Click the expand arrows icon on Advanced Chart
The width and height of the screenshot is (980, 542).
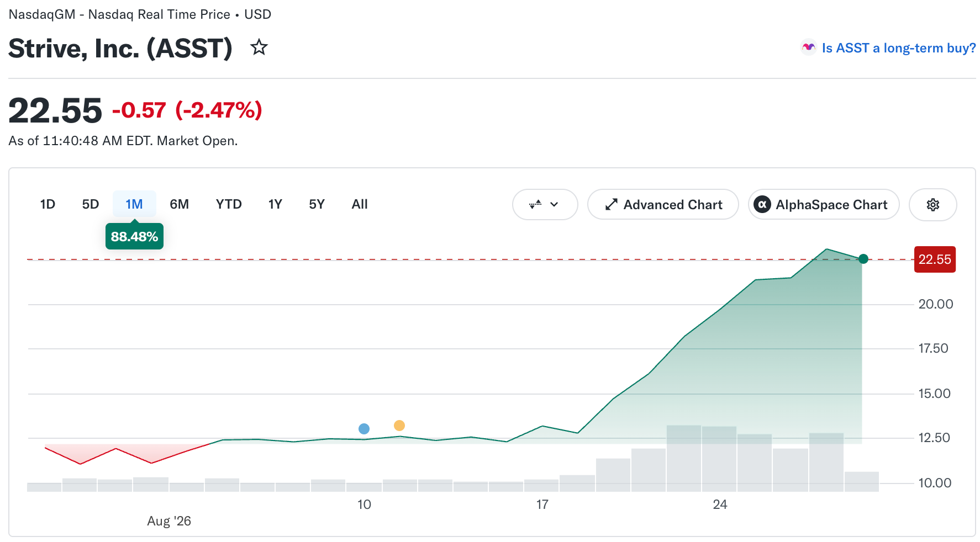click(611, 205)
